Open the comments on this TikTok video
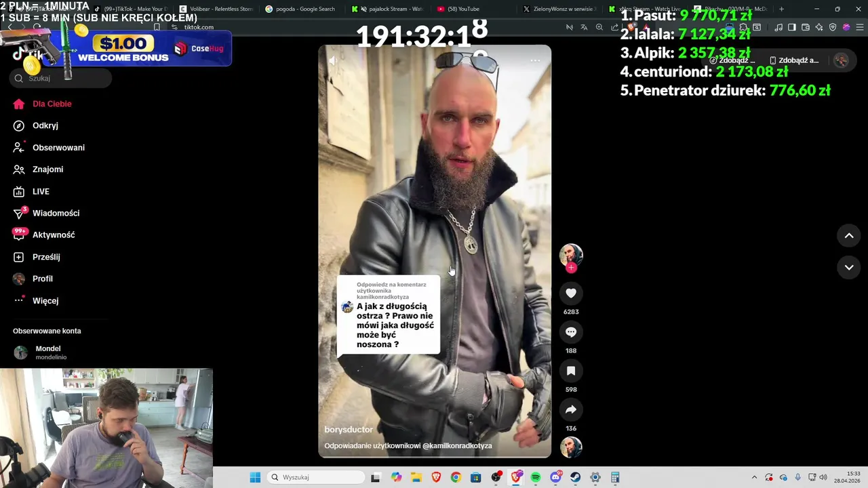Image resolution: width=868 pixels, height=488 pixels. (571, 332)
